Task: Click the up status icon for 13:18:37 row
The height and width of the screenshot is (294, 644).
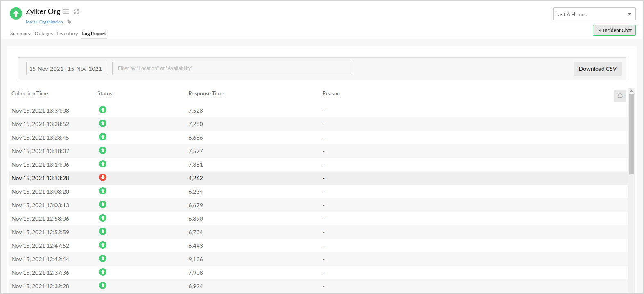Action: click(103, 150)
